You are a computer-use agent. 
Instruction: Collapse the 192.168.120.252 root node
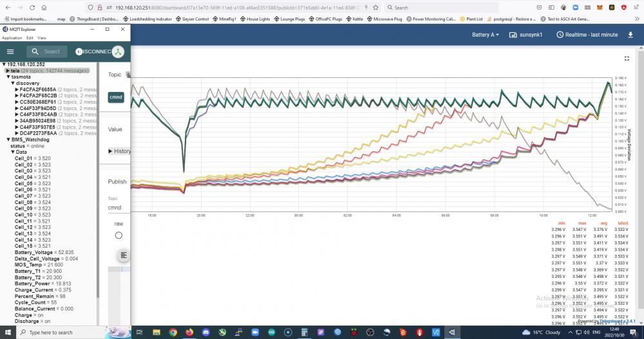[4, 64]
